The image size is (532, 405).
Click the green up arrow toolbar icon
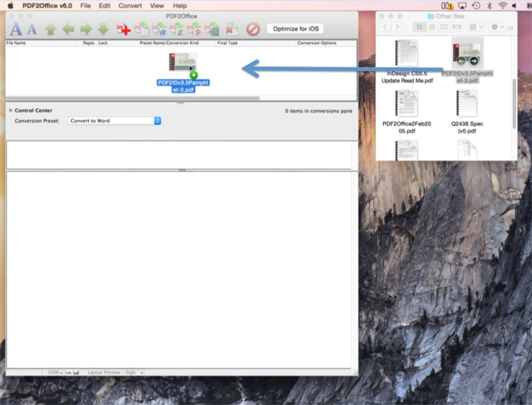(51, 29)
